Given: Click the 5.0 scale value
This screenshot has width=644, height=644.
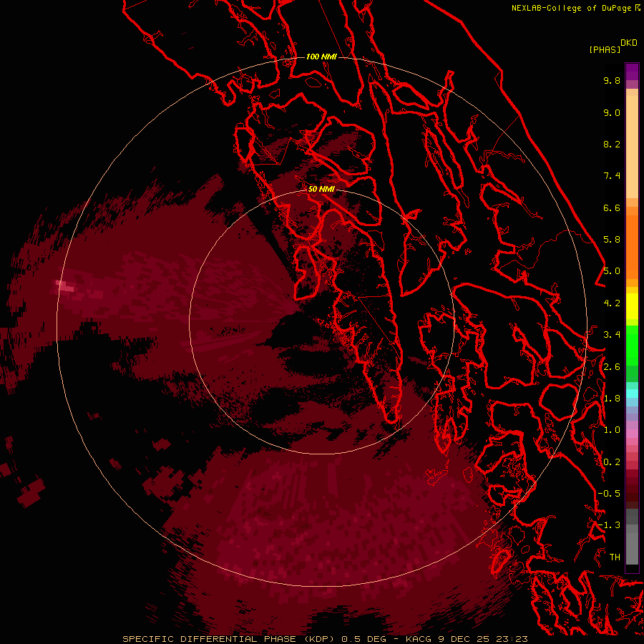Looking at the screenshot, I should 612,271.
